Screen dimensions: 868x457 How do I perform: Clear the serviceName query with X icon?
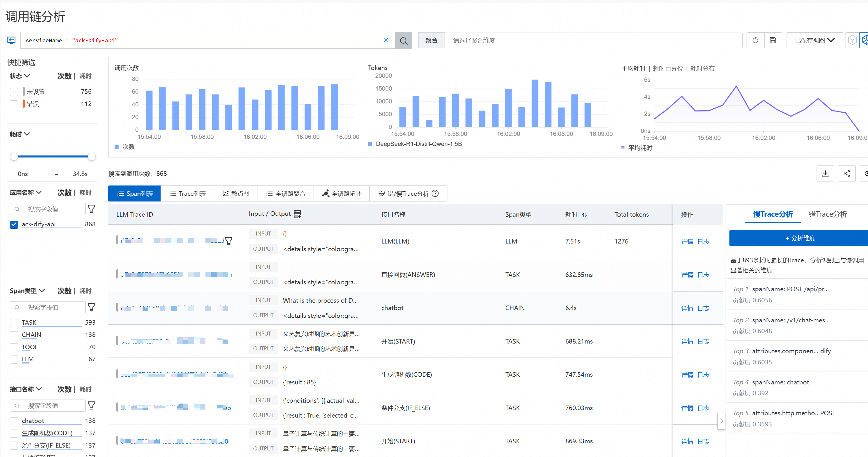[386, 40]
